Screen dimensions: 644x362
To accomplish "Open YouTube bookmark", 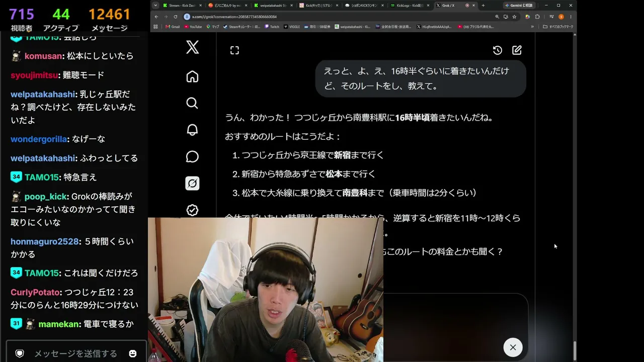I will click(x=193, y=27).
